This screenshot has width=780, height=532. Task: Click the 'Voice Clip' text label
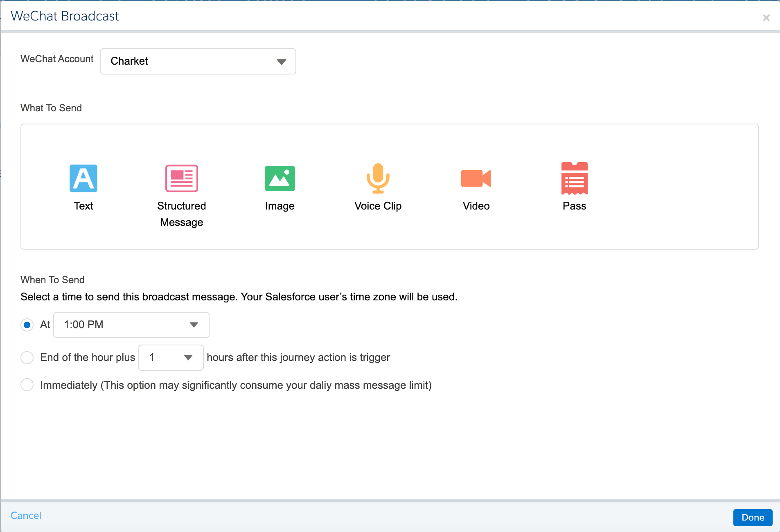point(378,206)
